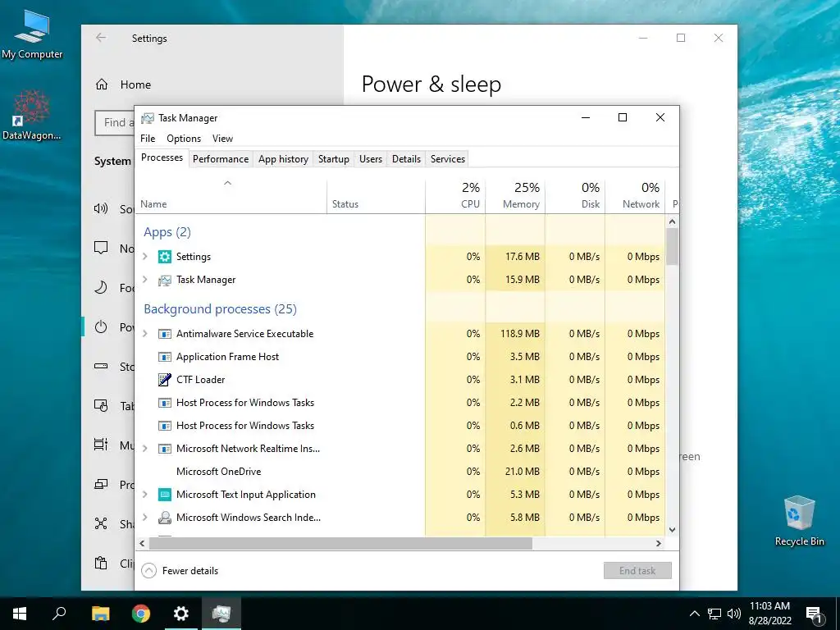Screen dimensions: 840x630
Task: Show hidden system tray icons
Action: tap(694, 614)
